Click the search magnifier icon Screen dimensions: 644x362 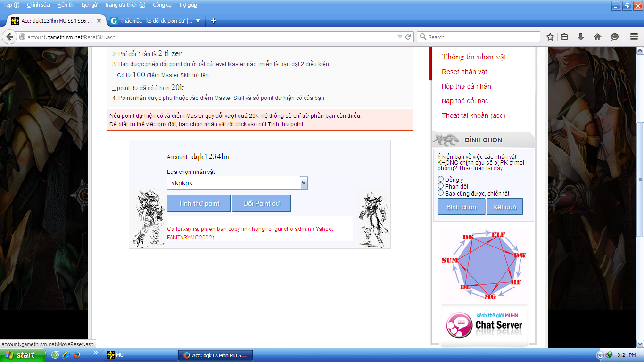pos(423,37)
